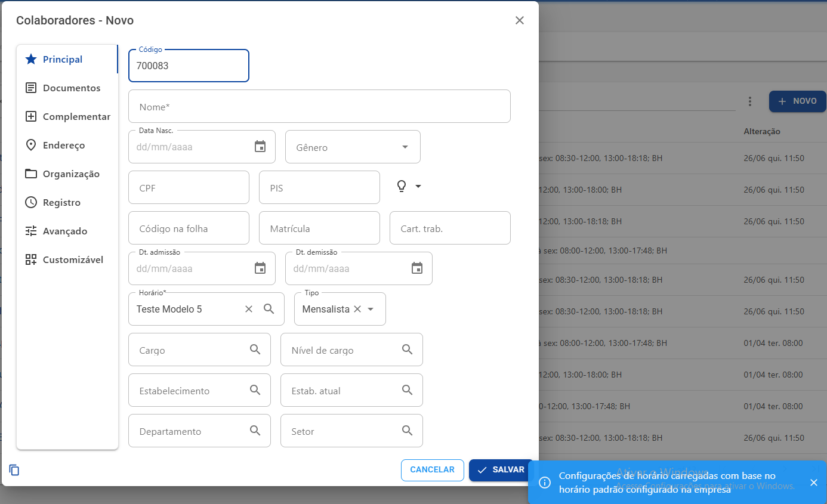Click the Departamento field text
827x504 pixels.
pyautogui.click(x=170, y=432)
